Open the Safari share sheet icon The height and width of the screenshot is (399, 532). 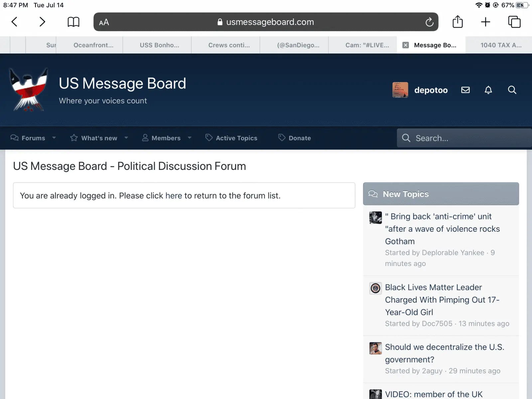(458, 22)
